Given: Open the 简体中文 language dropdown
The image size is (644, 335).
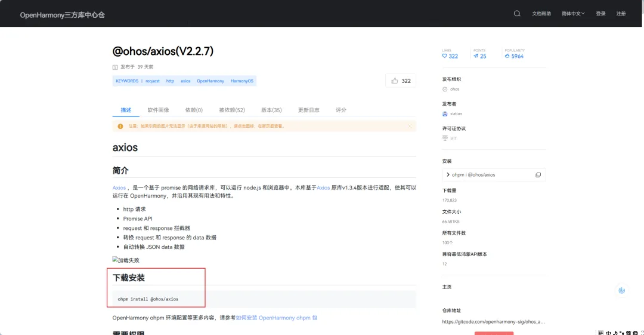Looking at the screenshot, I should click(x=573, y=14).
